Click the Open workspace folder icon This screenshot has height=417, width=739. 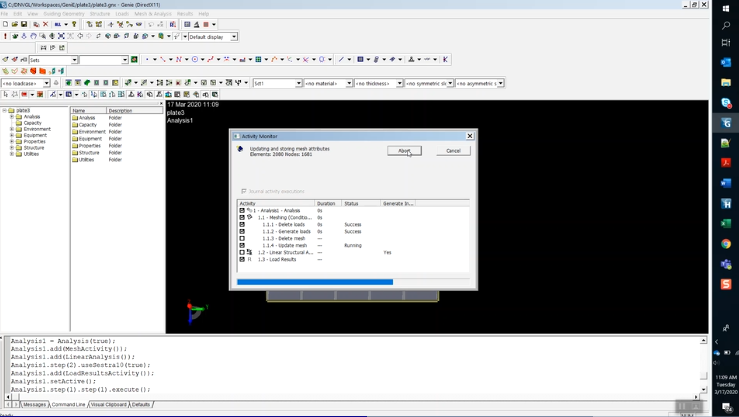15,25
